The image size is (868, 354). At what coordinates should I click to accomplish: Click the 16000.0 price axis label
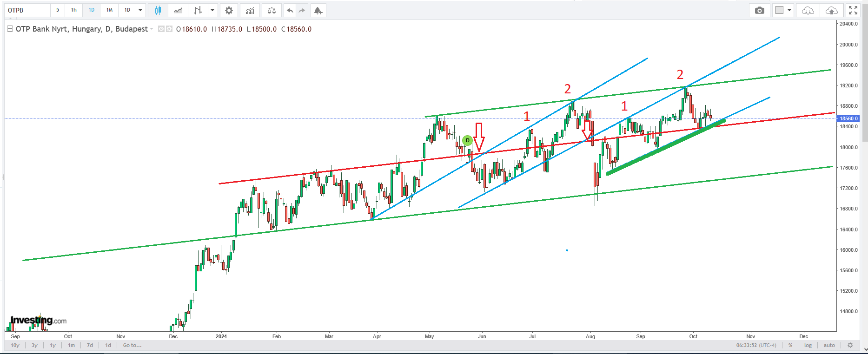(x=849, y=250)
